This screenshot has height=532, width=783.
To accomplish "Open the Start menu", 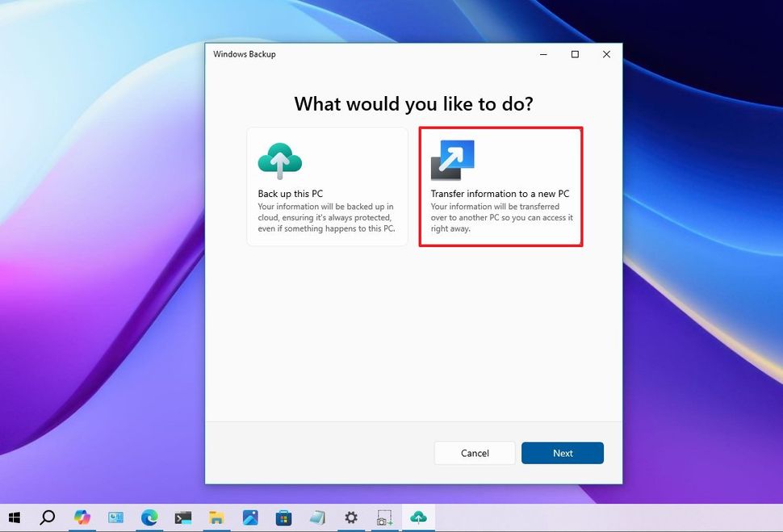I will [15, 517].
